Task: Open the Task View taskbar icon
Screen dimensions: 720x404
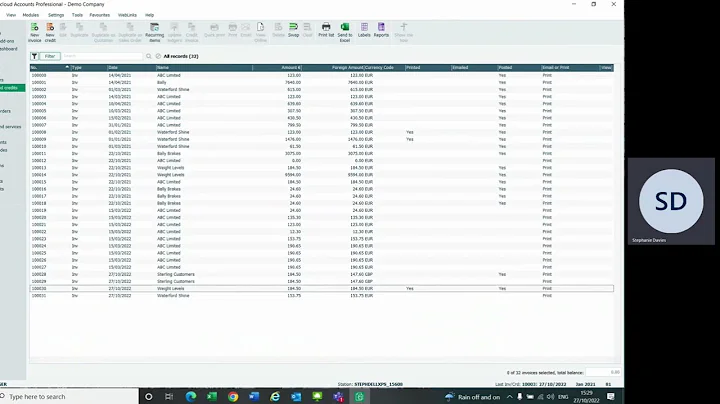Action: click(169, 397)
